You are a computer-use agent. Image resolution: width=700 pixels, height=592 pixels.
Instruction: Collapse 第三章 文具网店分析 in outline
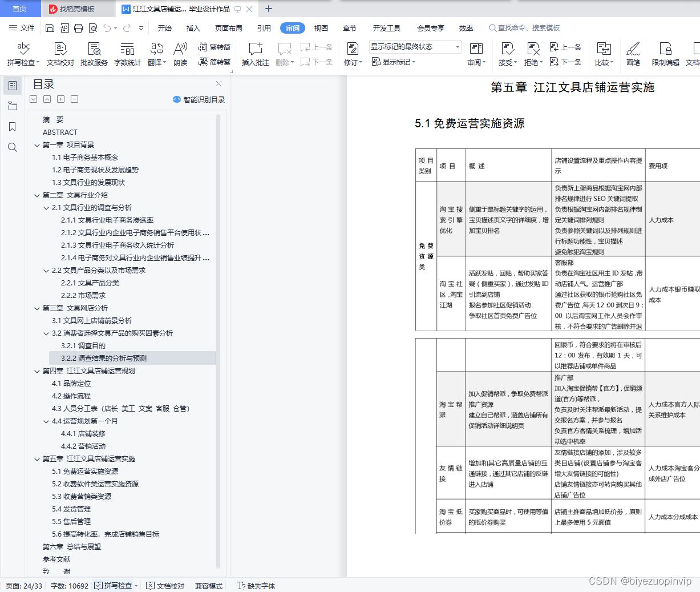(37, 308)
